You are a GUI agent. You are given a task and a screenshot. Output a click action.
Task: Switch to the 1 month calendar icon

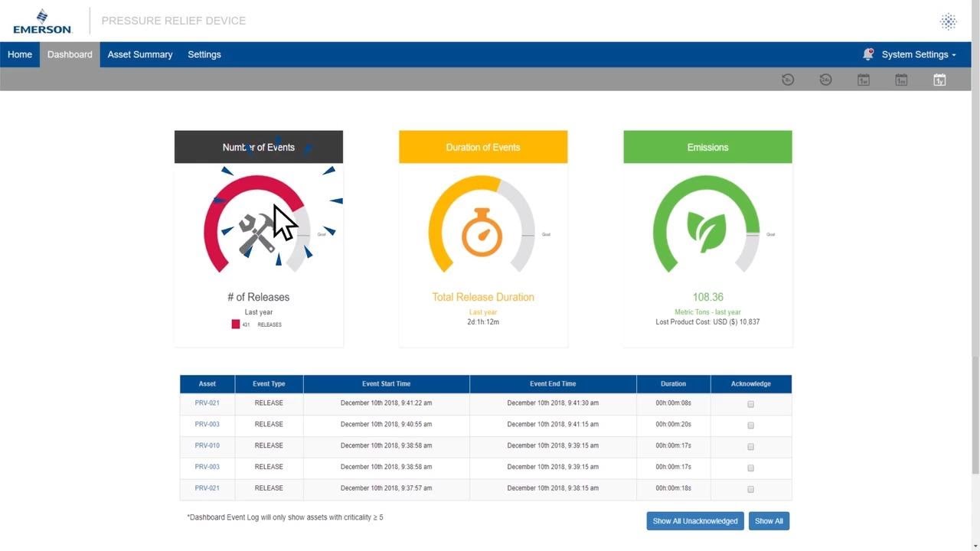pyautogui.click(x=901, y=80)
